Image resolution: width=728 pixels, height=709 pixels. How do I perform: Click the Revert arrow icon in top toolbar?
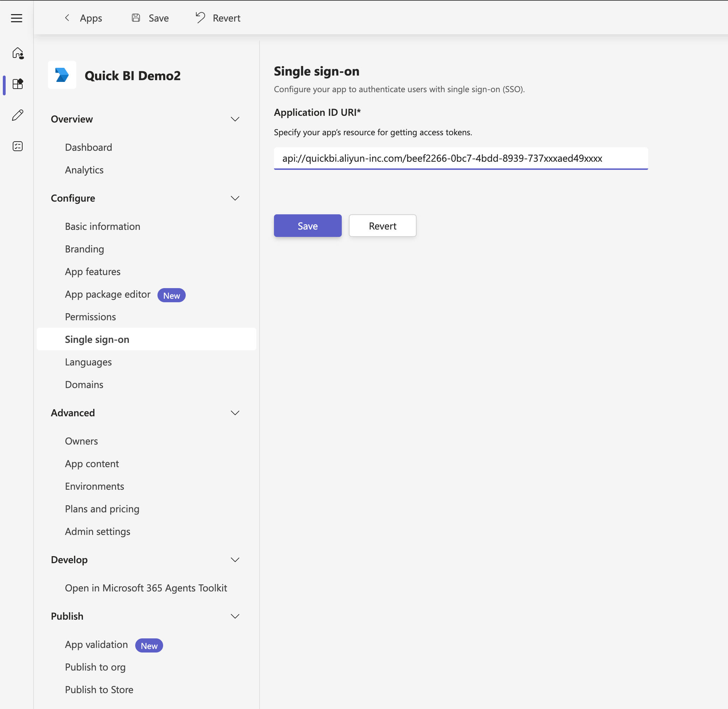pyautogui.click(x=200, y=18)
